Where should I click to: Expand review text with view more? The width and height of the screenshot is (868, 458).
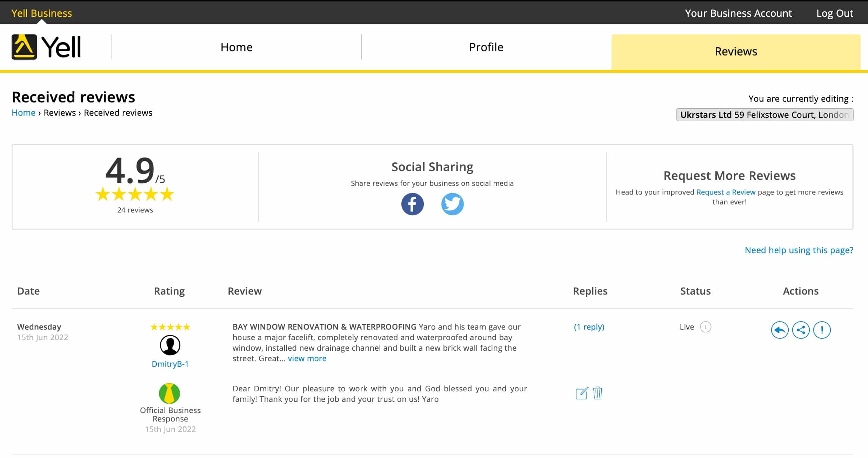point(307,358)
